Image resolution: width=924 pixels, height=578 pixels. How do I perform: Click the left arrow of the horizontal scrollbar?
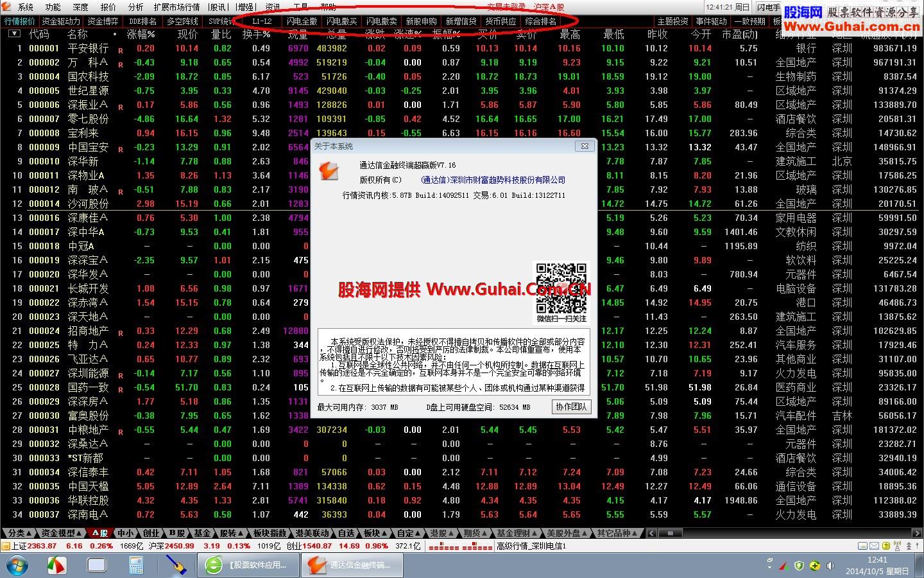651,533
